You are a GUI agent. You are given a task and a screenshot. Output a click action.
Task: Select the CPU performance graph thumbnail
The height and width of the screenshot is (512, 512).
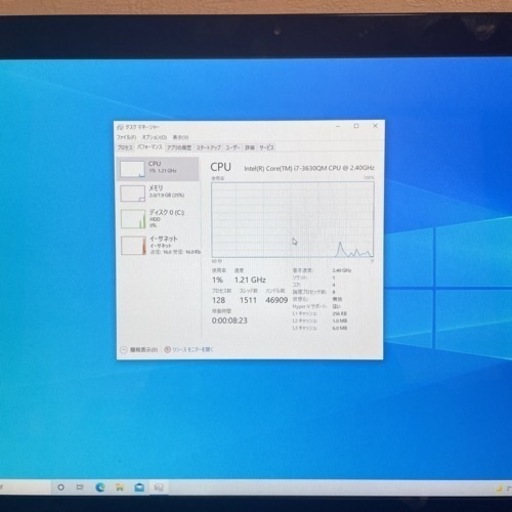point(133,169)
